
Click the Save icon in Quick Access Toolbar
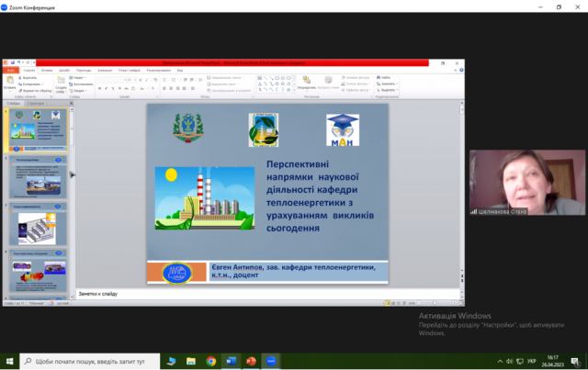13,62
